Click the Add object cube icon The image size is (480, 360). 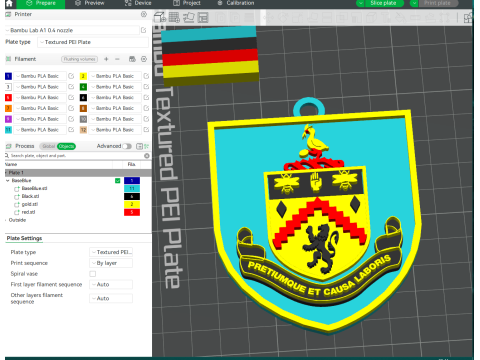159,17
